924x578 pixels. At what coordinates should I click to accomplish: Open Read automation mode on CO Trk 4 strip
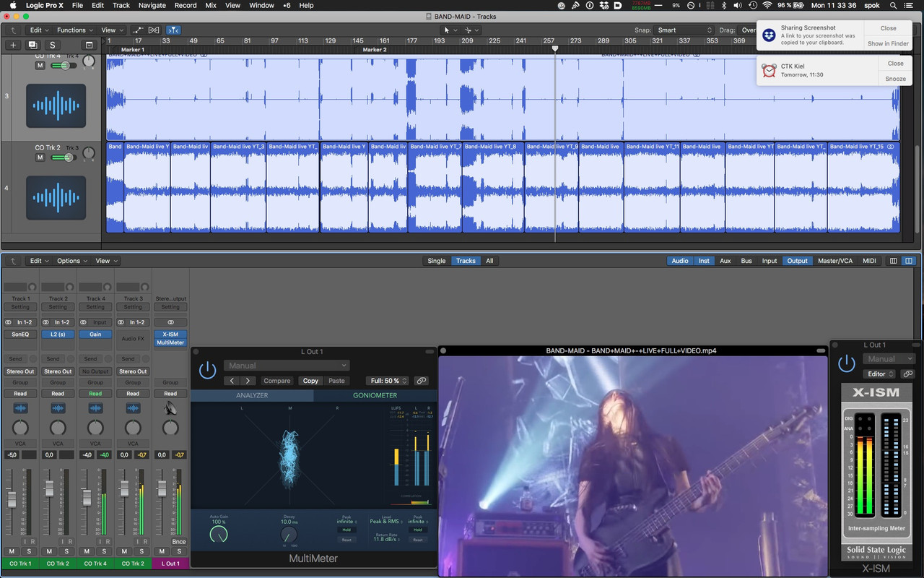pyautogui.click(x=95, y=394)
